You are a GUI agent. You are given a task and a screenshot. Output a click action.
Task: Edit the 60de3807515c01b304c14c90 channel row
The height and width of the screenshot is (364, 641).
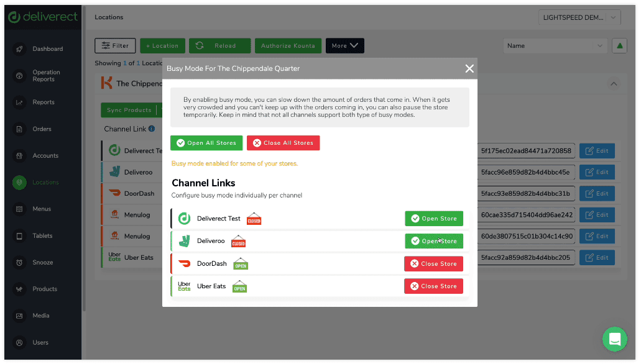(597, 237)
